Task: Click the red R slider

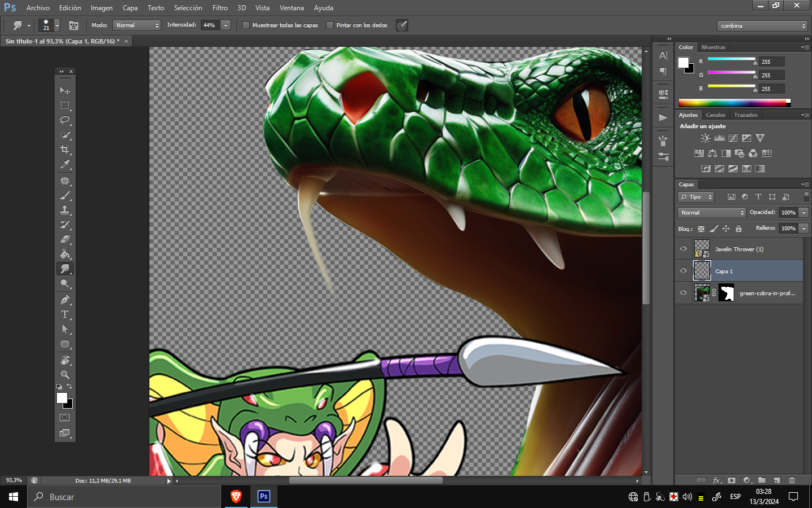Action: [731, 59]
